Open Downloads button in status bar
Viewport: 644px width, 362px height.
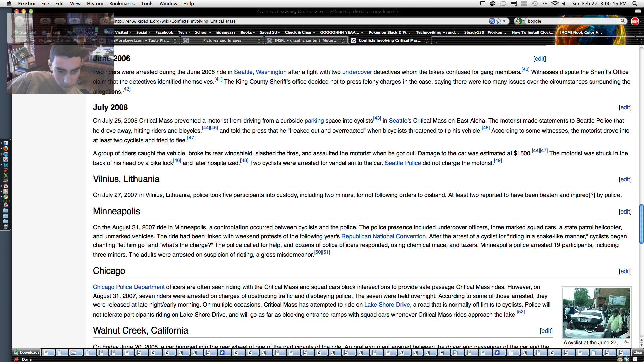(26, 352)
